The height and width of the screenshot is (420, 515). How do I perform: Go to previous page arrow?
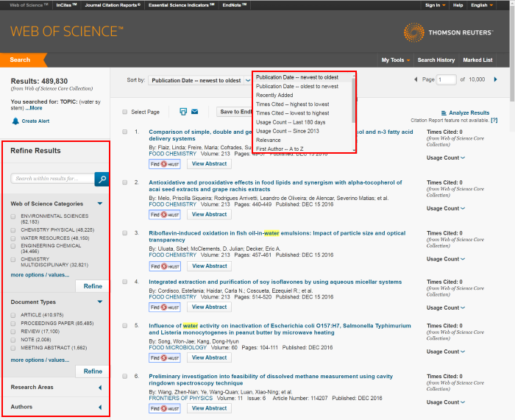pos(416,79)
